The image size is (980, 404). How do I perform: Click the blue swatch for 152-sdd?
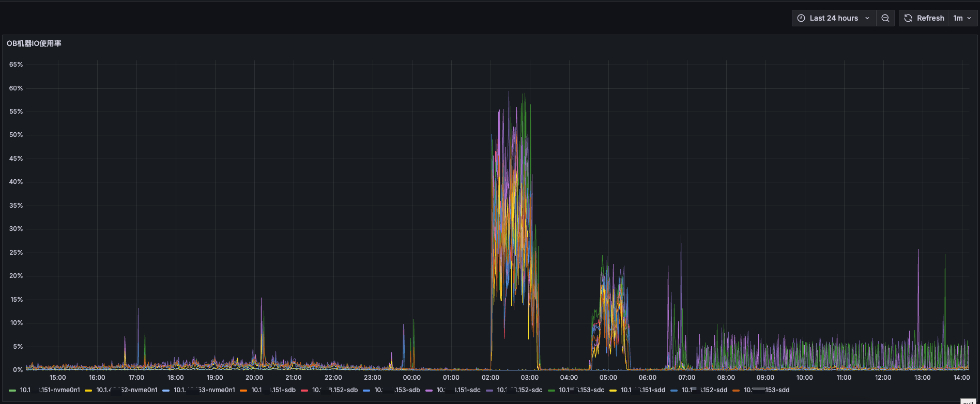[x=674, y=391]
